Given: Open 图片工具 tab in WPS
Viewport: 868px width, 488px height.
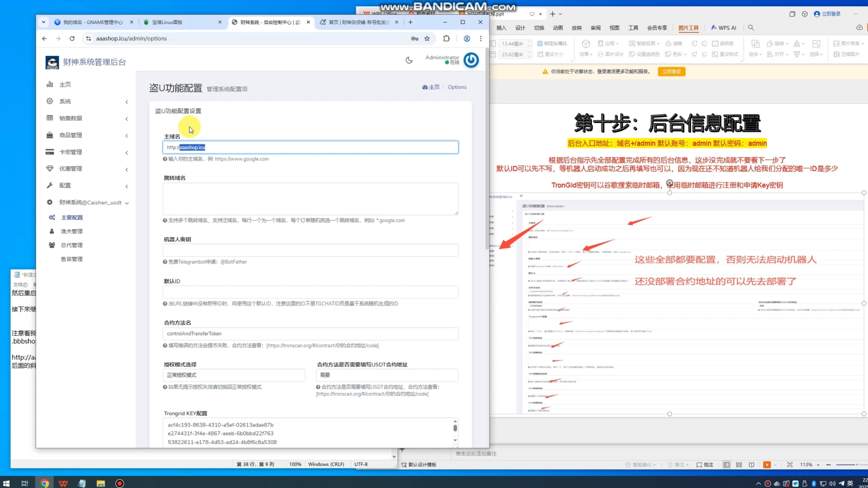Looking at the screenshot, I should 688,28.
